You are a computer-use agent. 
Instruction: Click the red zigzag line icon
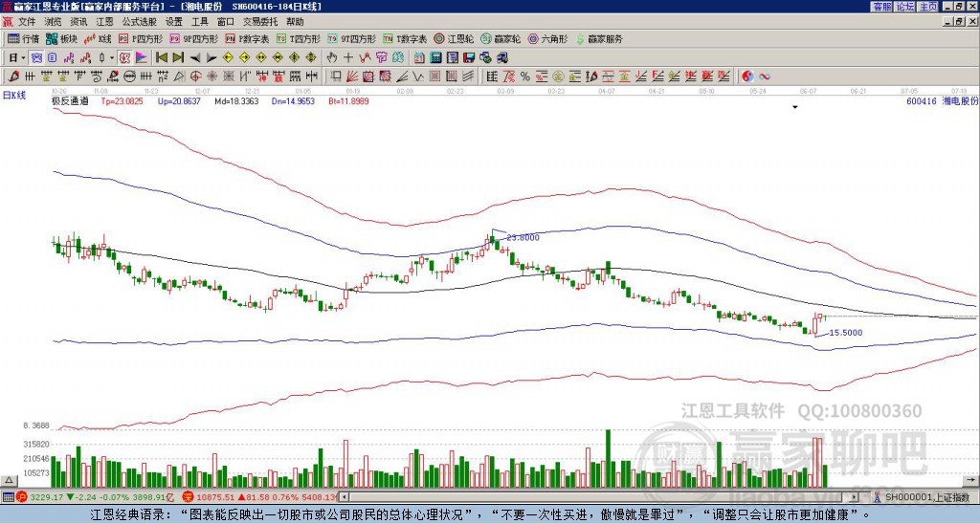(365, 58)
